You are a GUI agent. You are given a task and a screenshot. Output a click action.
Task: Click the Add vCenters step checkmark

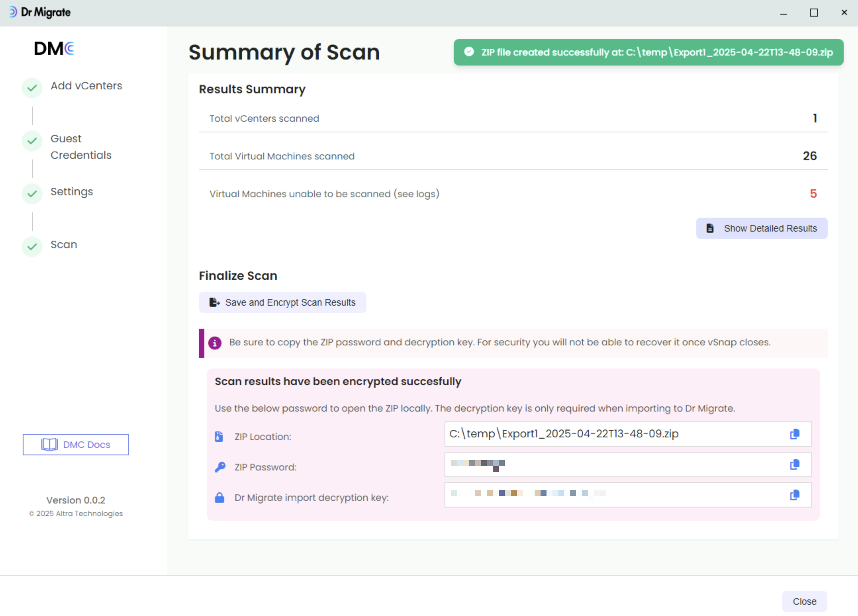pyautogui.click(x=32, y=88)
